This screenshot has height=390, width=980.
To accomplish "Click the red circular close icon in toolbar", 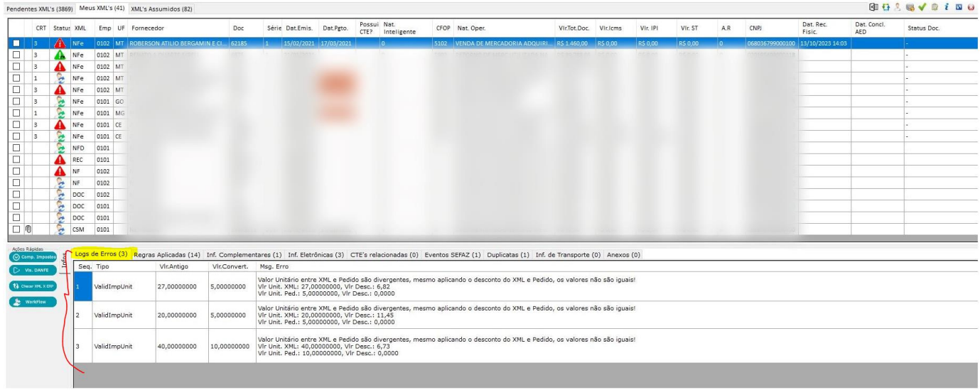I will (x=971, y=7).
